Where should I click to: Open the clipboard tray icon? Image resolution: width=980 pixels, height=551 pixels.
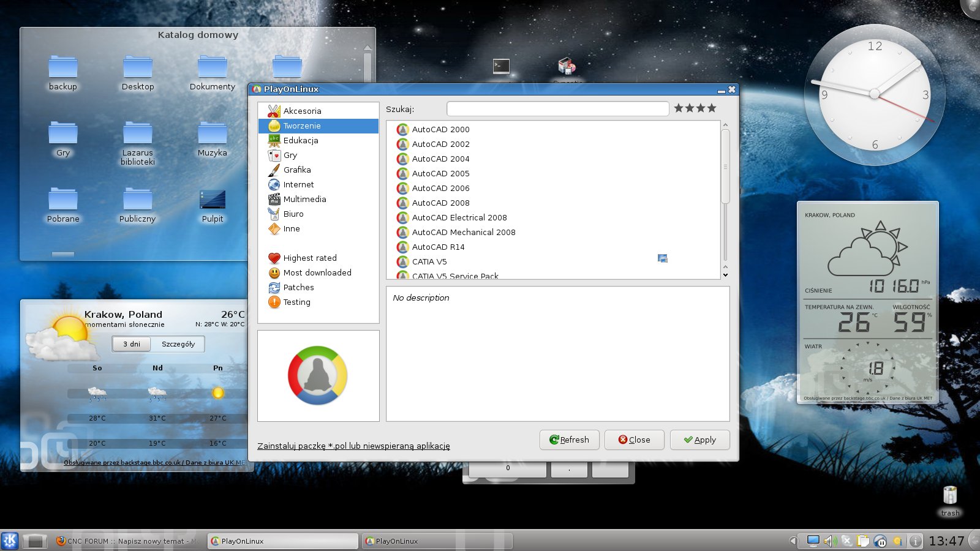pos(864,541)
